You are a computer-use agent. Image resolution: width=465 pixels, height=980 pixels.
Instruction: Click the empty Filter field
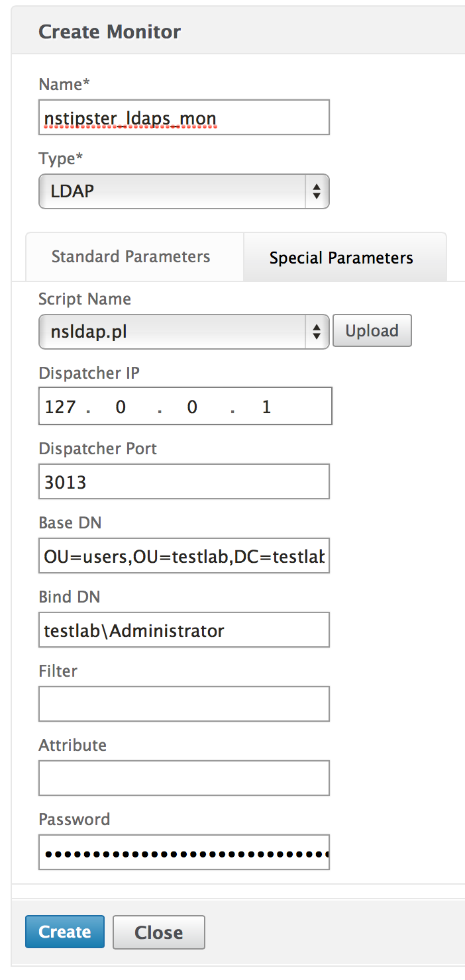click(183, 704)
